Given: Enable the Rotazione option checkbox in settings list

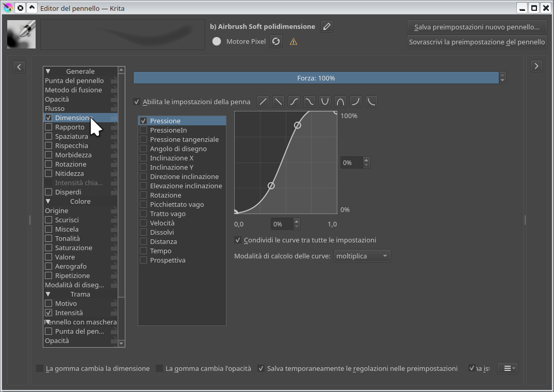Looking at the screenshot, I should coord(49,164).
